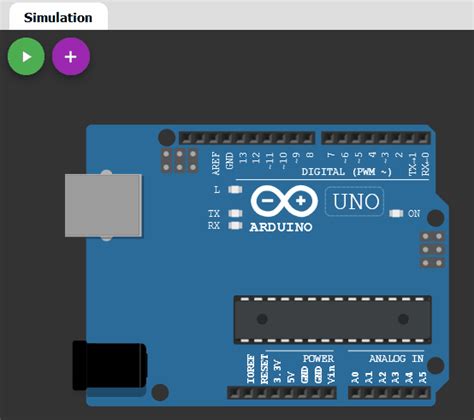Screen dimensions: 474x420
Task: Click the DIGITAL (PWM ~) label
Action: point(347,172)
